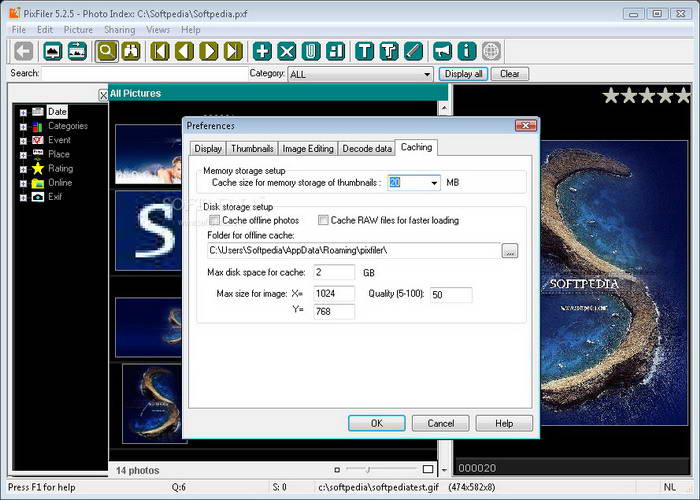Image resolution: width=700 pixels, height=500 pixels.
Task: Click the binoculars find icon
Action: 131,51
